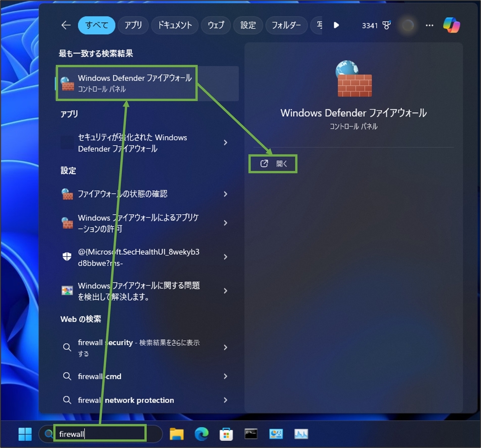Open the Windows Start button

pos(25,434)
